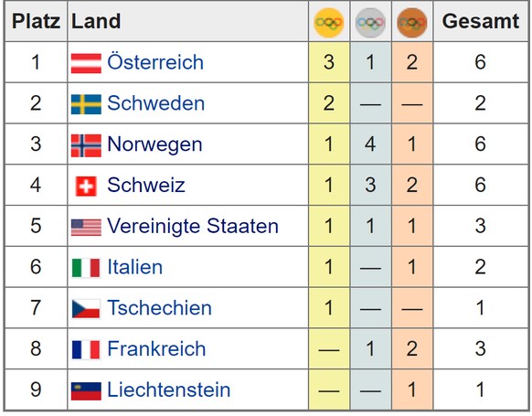
Task: Open the Tschechien country link
Action: point(159,308)
